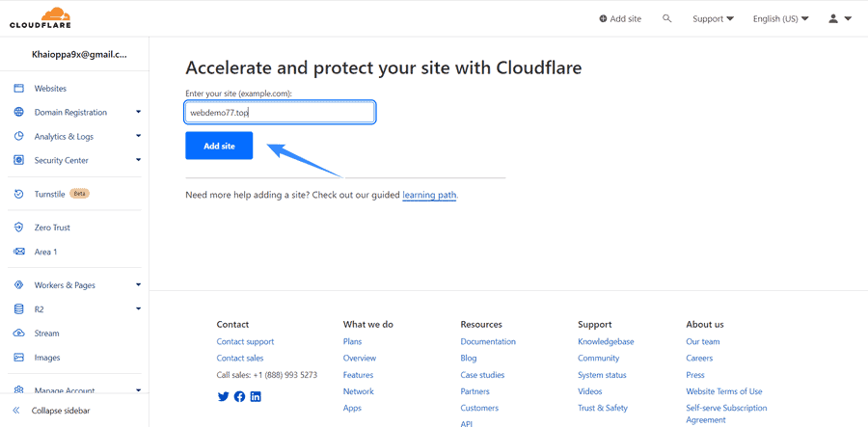Click Add site in top header
Screen dimensions: 868x427
point(620,19)
